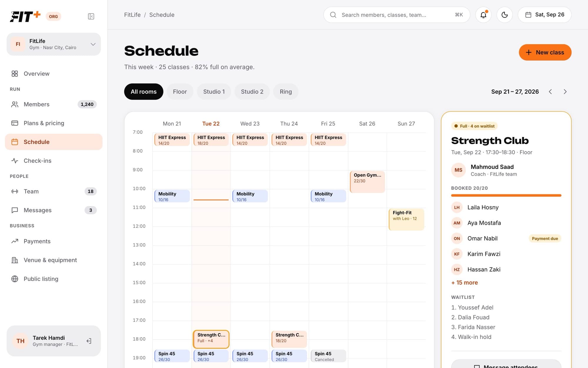Expand the FitLife gym switcher chevron
Image resolution: width=588 pixels, height=368 pixels.
93,44
